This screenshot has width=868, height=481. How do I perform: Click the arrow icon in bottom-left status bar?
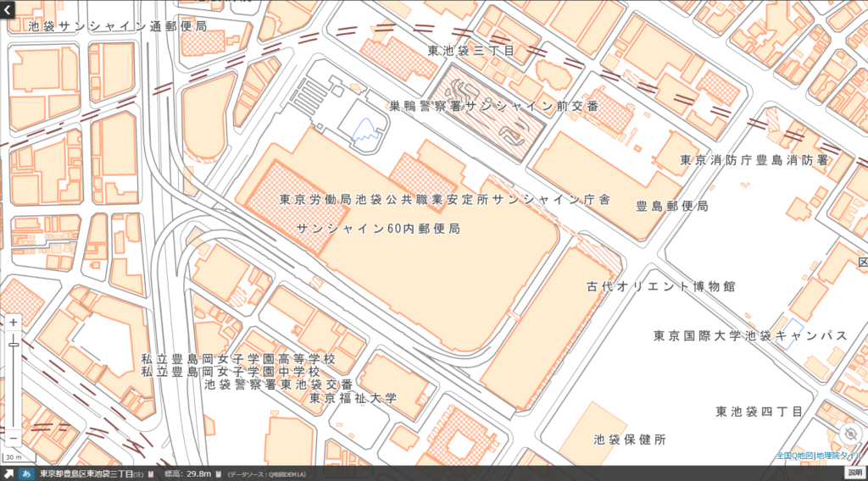pyautogui.click(x=8, y=473)
